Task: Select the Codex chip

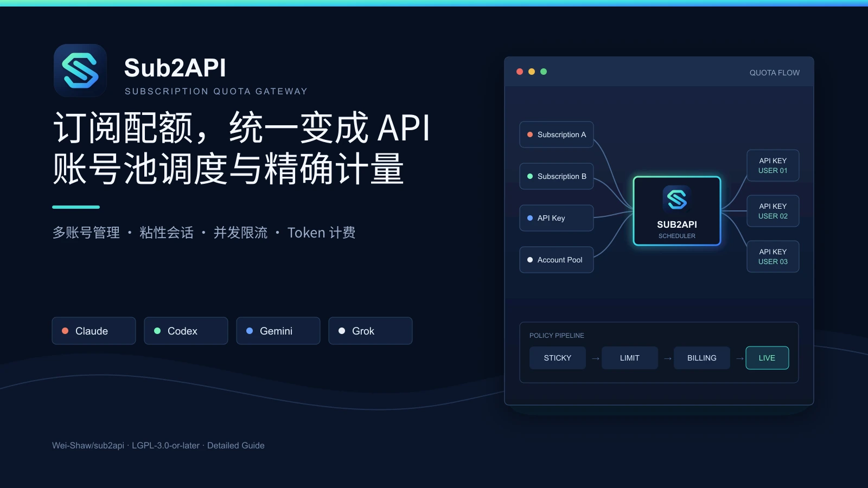Action: click(x=186, y=331)
